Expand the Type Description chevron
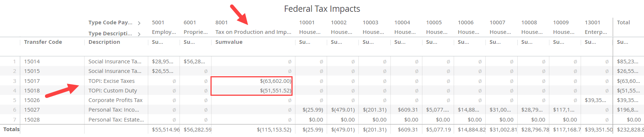The width and height of the screenshot is (644, 137). tap(139, 34)
